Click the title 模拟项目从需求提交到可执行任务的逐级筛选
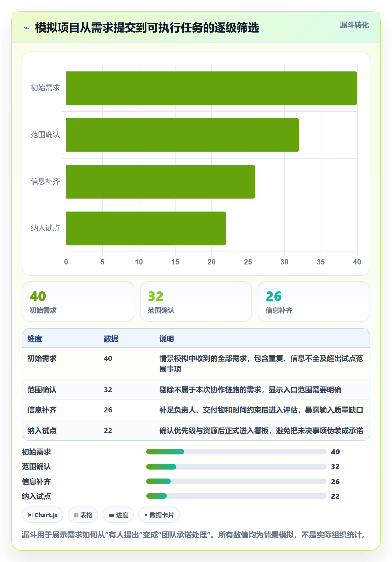 [x=147, y=28]
